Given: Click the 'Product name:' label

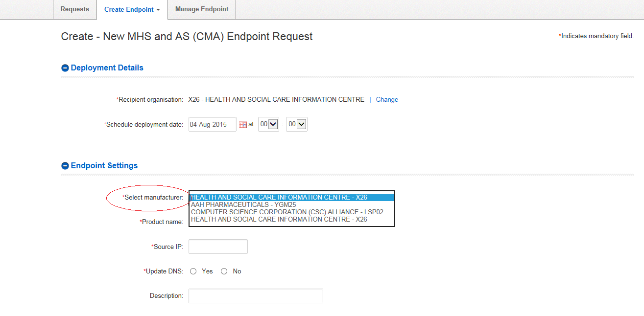Looking at the screenshot, I should (162, 222).
